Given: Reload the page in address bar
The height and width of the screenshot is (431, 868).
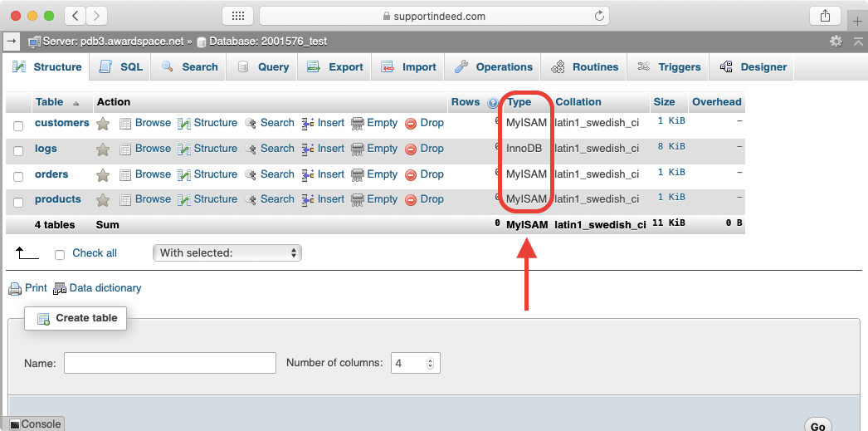Looking at the screenshot, I should click(599, 16).
